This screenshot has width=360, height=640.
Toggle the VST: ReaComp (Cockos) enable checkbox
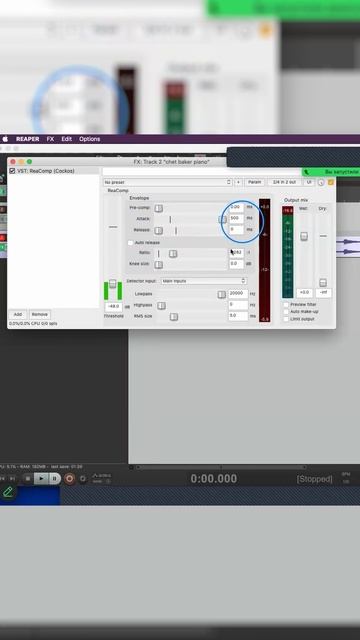[x=12, y=171]
